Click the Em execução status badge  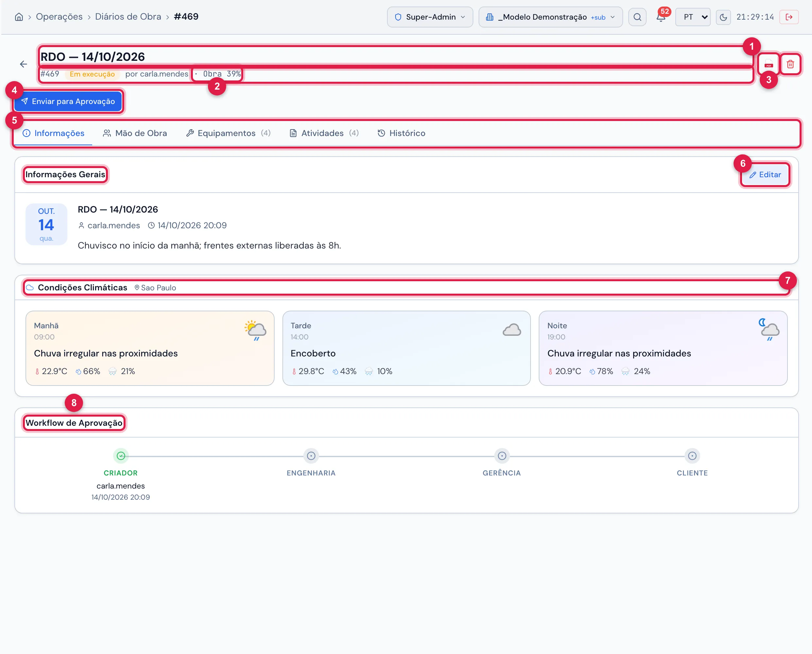point(92,74)
